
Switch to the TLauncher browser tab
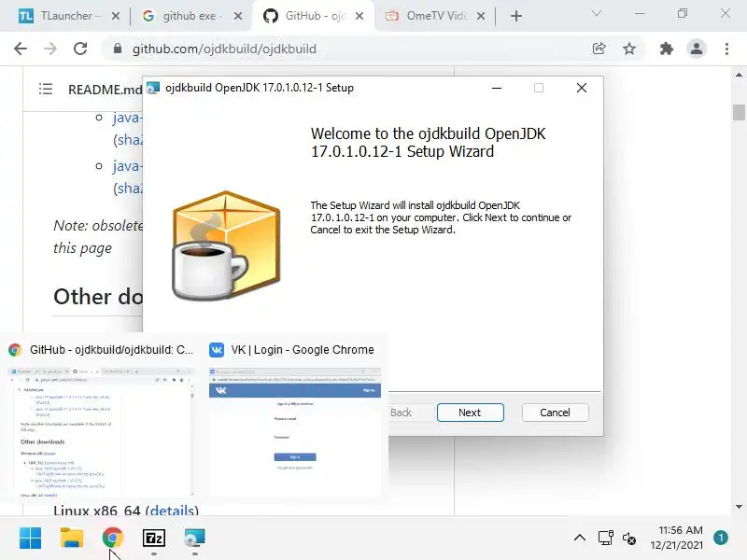point(69,16)
